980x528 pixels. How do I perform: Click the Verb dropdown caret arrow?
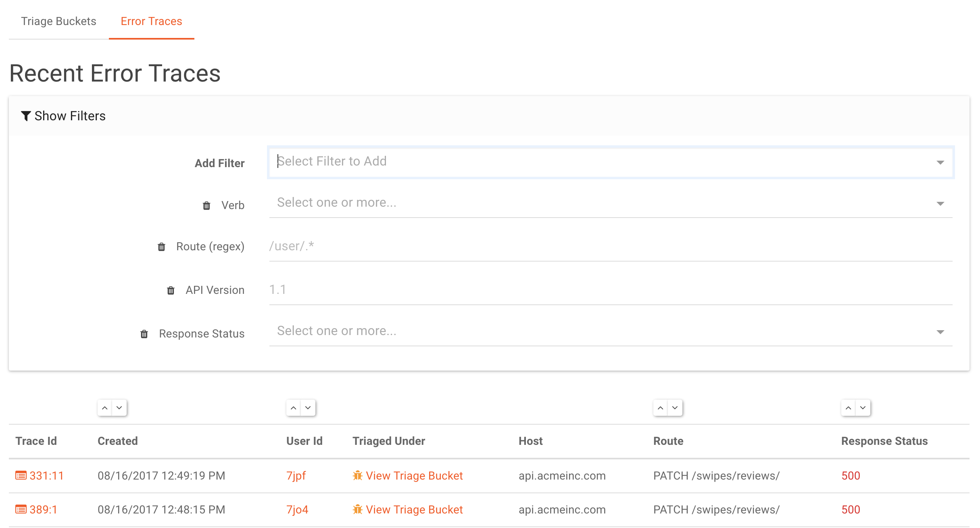[x=940, y=203]
